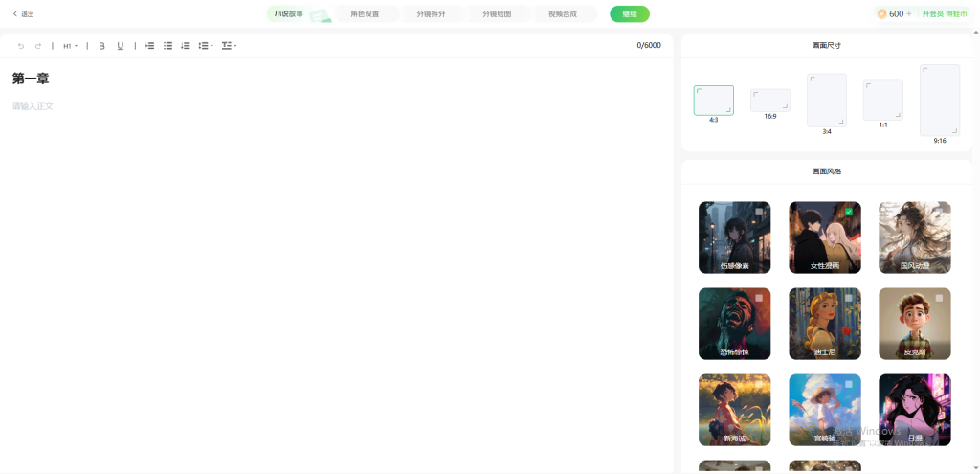Image resolution: width=980 pixels, height=474 pixels.
Task: Check the 伤感像素 style checkbox
Action: pos(759,212)
